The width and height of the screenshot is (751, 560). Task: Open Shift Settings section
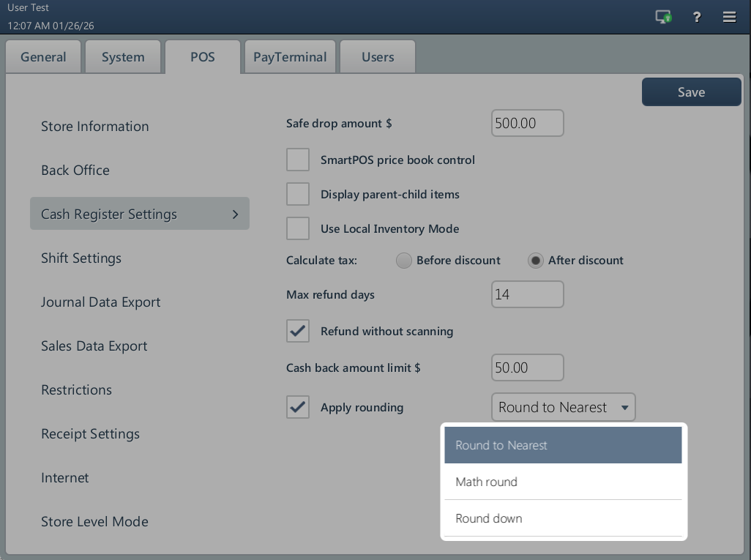click(x=81, y=258)
